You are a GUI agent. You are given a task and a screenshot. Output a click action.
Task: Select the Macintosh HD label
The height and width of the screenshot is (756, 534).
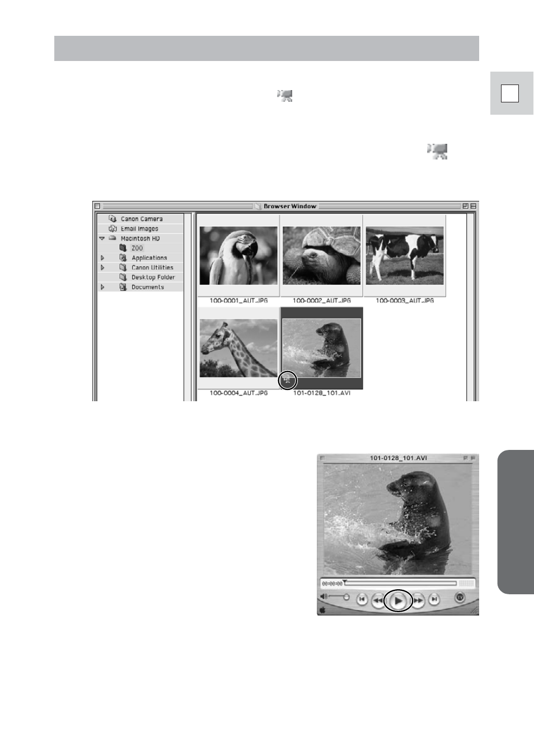point(140,238)
